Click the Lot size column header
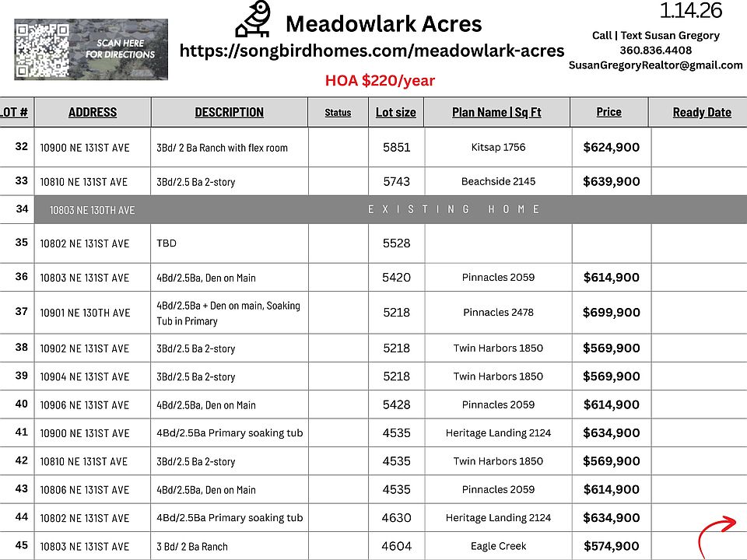747x560 pixels. click(395, 112)
